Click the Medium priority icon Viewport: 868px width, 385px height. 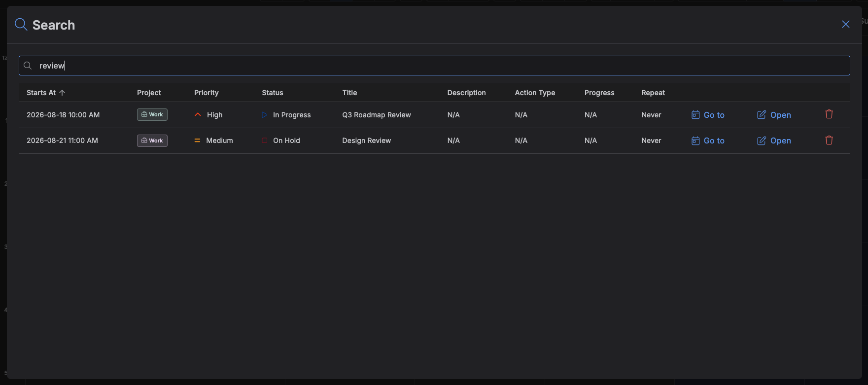pyautogui.click(x=197, y=140)
